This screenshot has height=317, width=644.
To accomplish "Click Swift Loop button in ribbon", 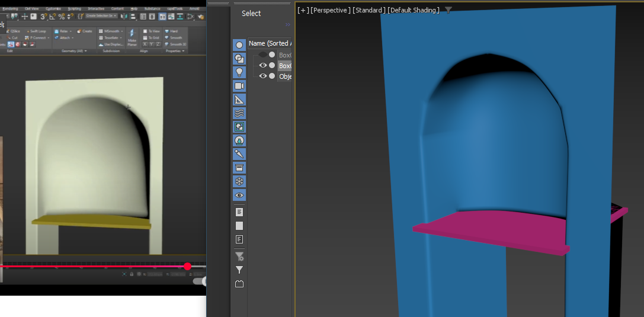I will [x=36, y=31].
